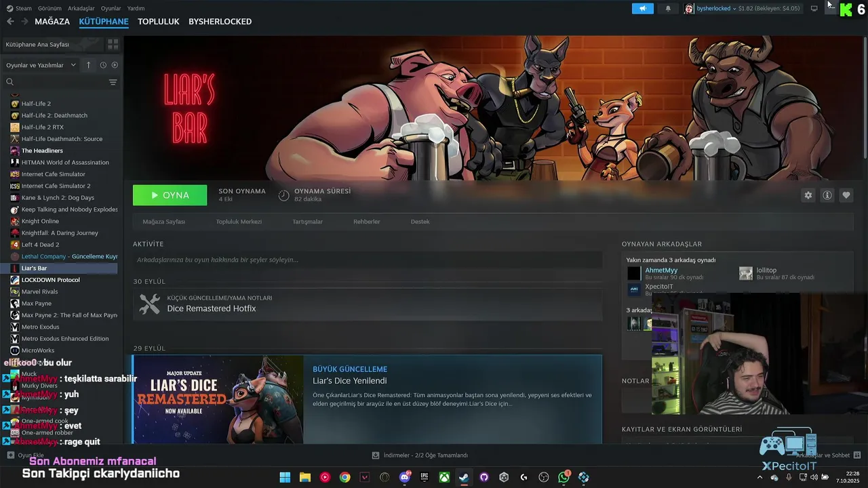This screenshot has width=868, height=488.
Task: Open the Liar's Bar manage gear menu
Action: (808, 195)
